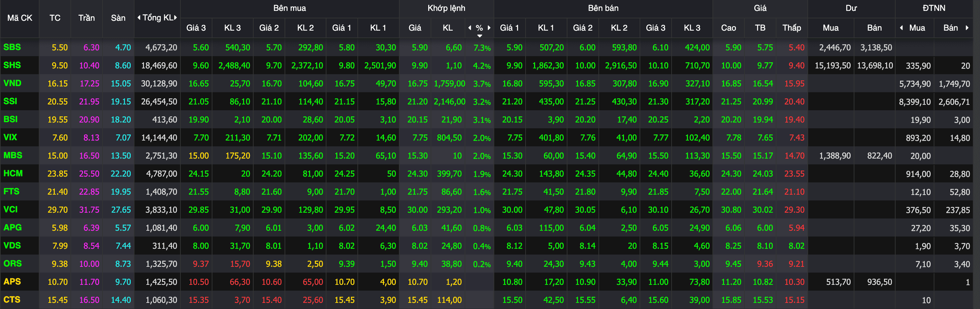Click the Khớp lệnh KL header

point(447,28)
